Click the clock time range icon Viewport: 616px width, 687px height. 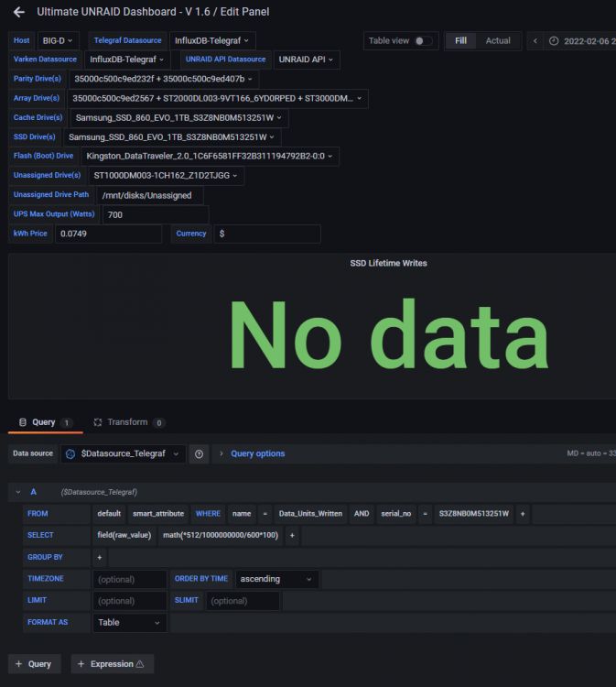coord(554,41)
